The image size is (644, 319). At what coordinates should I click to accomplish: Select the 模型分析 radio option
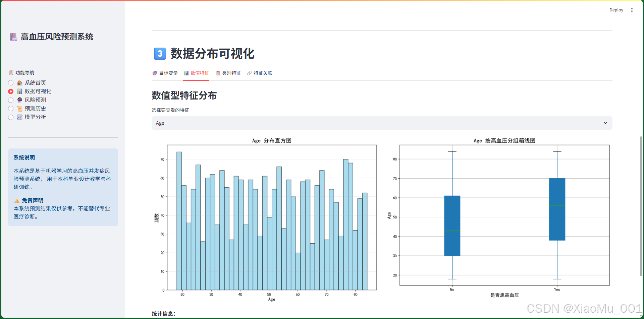(11, 117)
